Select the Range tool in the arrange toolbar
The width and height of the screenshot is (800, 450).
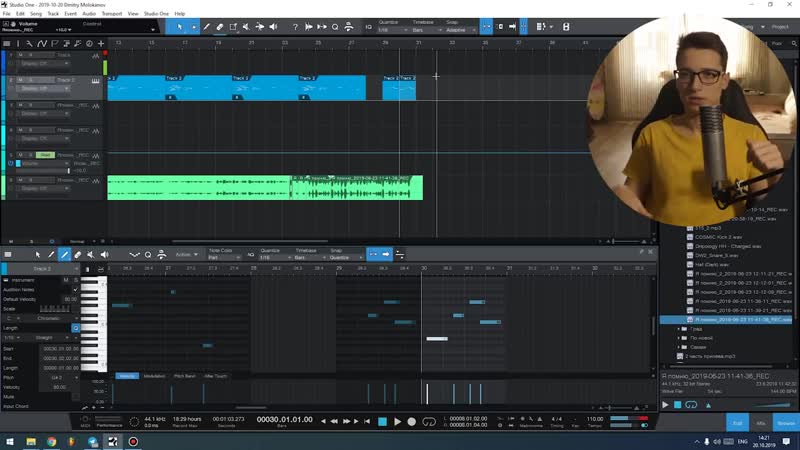(x=194, y=27)
